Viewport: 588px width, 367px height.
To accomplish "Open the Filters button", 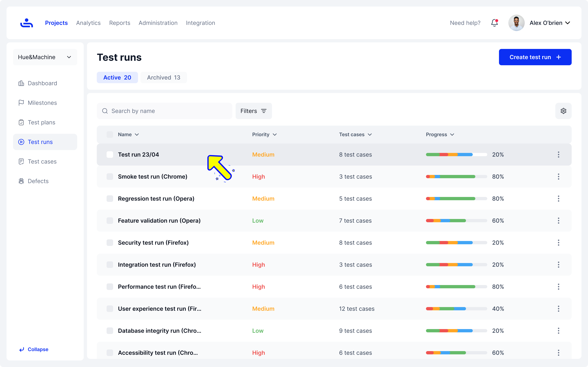I will [x=253, y=111].
